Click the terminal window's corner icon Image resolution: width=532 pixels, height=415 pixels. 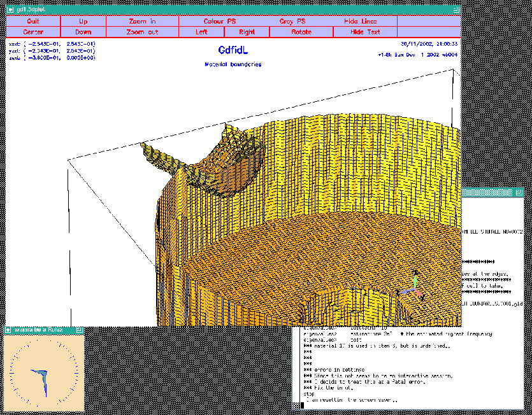pos(519,192)
